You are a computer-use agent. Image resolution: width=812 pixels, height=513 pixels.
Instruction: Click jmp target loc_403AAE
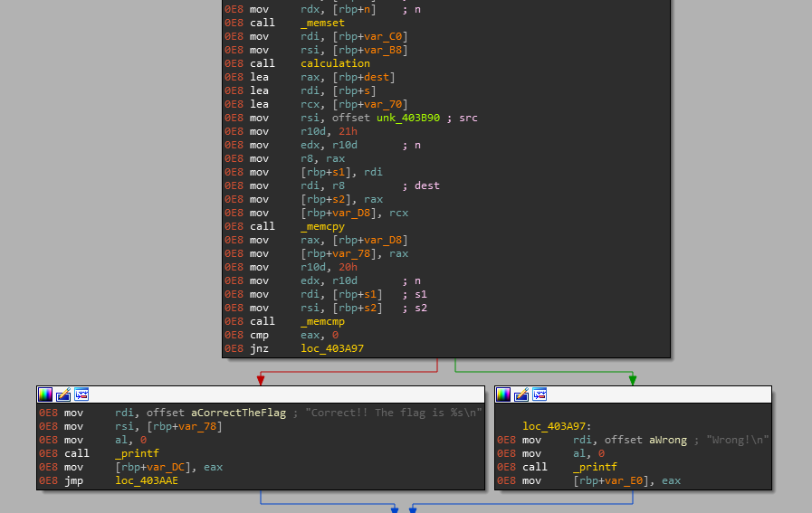click(147, 481)
